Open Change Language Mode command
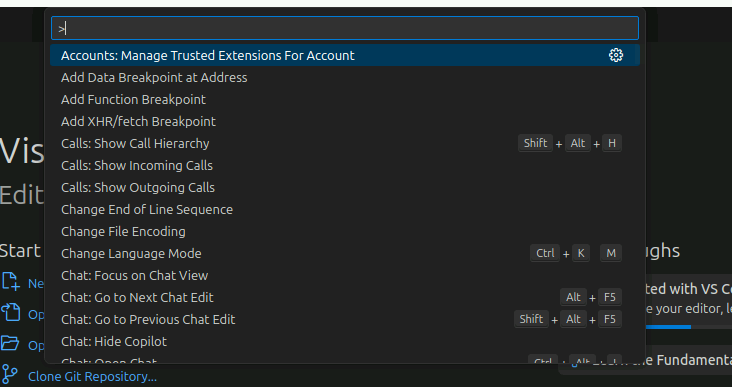Image resolution: width=732 pixels, height=387 pixels. (x=345, y=253)
